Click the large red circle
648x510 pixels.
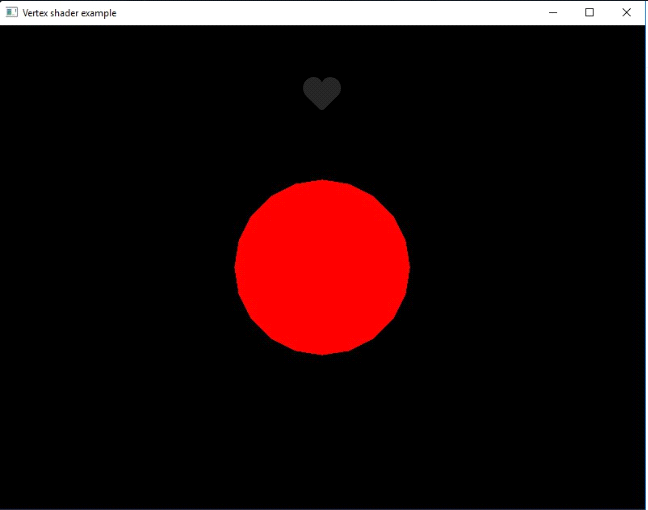(322, 267)
